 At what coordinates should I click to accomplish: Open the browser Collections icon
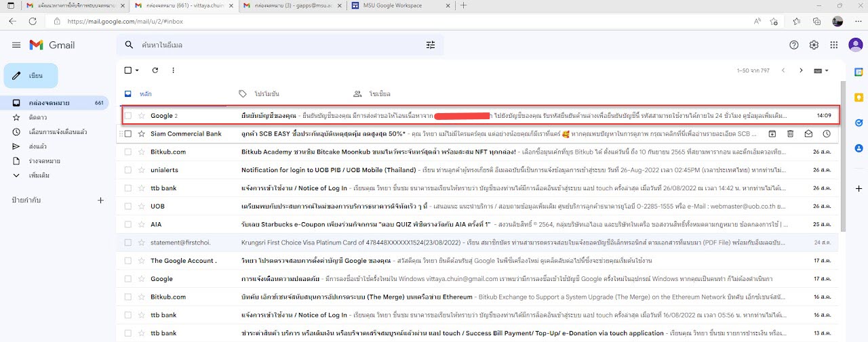point(816,22)
